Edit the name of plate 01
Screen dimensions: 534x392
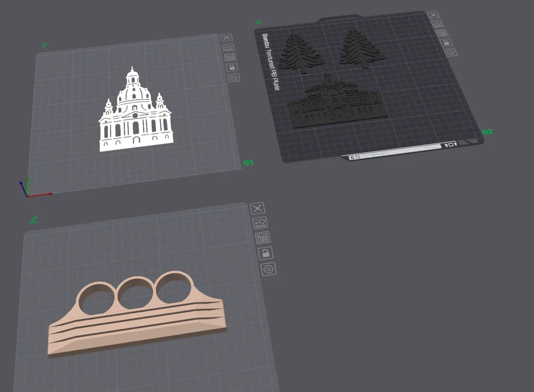[x=44, y=45]
